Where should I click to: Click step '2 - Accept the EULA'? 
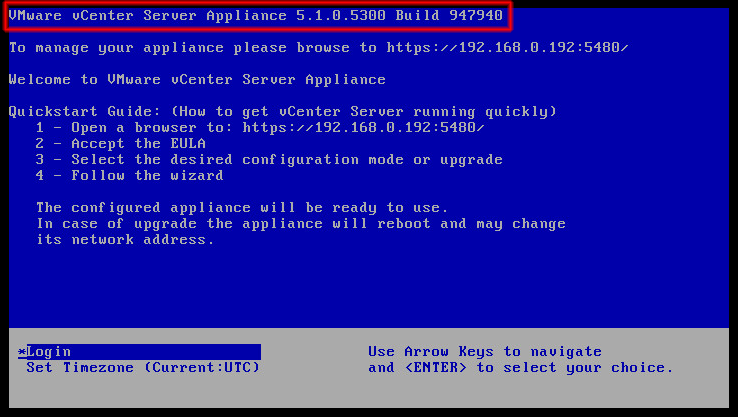[x=120, y=144]
